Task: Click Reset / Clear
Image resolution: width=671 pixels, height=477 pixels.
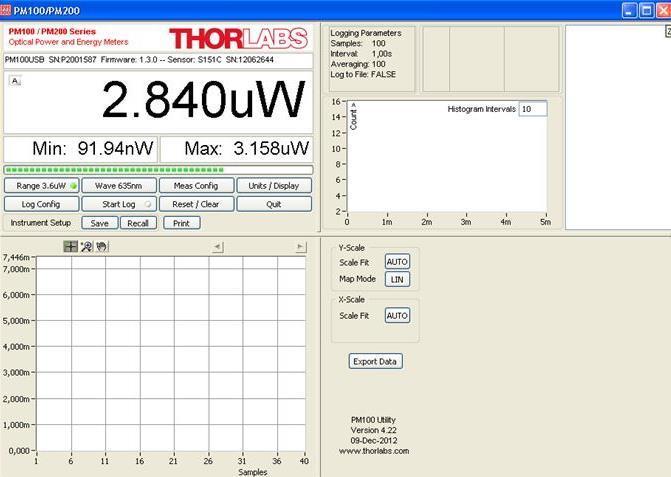Action: (x=196, y=204)
